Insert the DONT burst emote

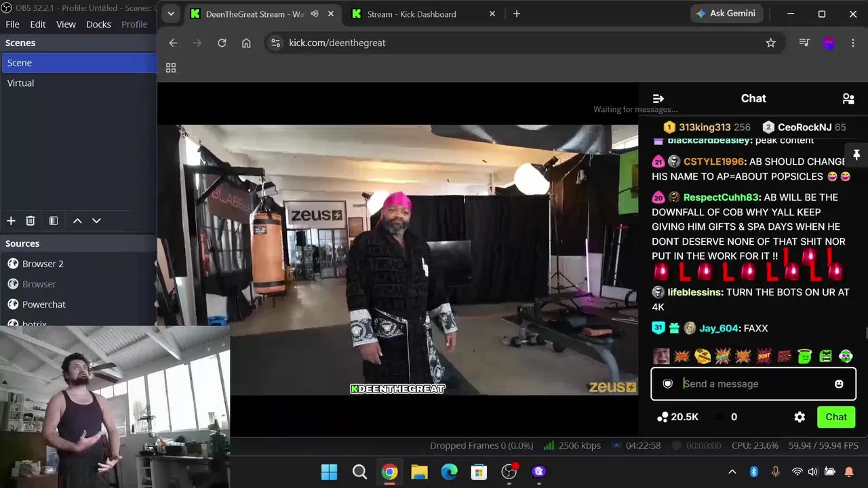[764, 356]
